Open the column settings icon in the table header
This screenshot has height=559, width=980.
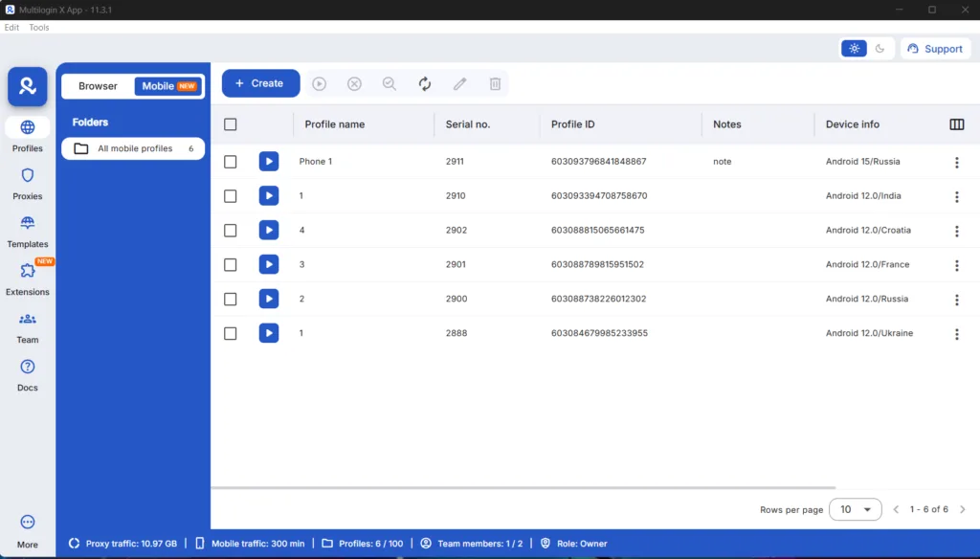tap(956, 125)
